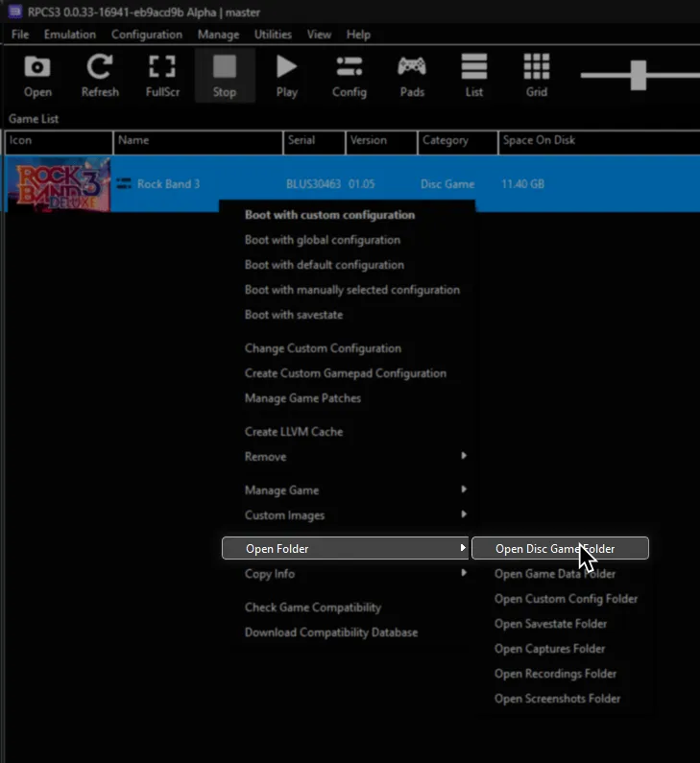Switch to List view

pyautogui.click(x=474, y=76)
